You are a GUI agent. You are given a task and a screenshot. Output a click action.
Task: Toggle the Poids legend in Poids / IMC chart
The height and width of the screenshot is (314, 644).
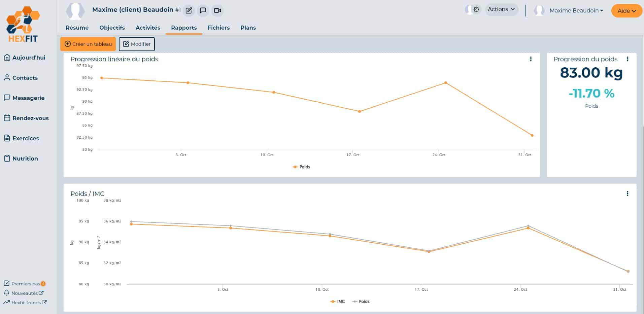coord(361,302)
